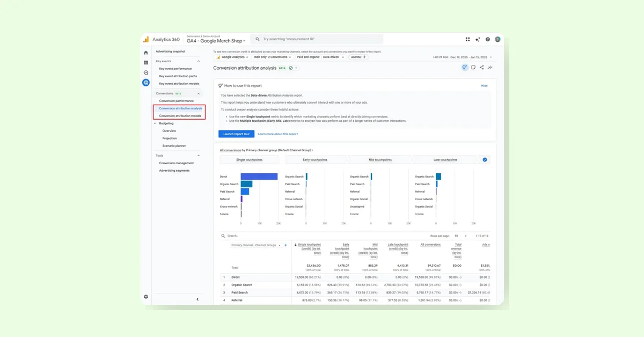Collapse the Conversions section in the sidebar
Image resolution: width=644 pixels, height=337 pixels.
[199, 93]
